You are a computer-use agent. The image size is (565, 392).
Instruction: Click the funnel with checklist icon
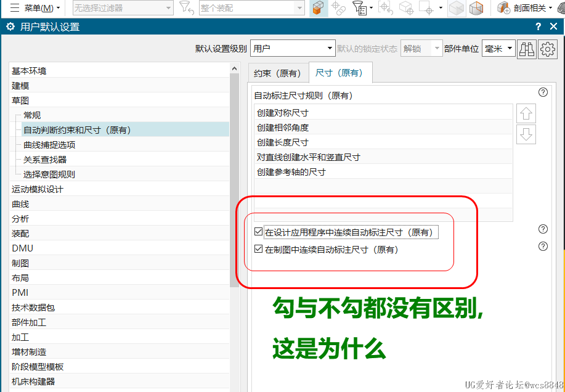[x=360, y=8]
